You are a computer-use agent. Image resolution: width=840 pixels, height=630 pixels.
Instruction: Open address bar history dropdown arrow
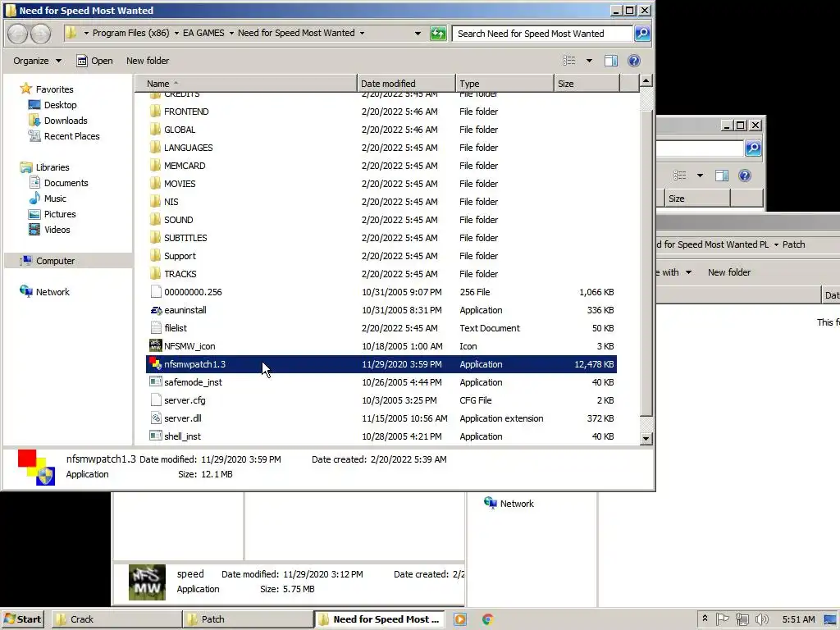pos(418,33)
